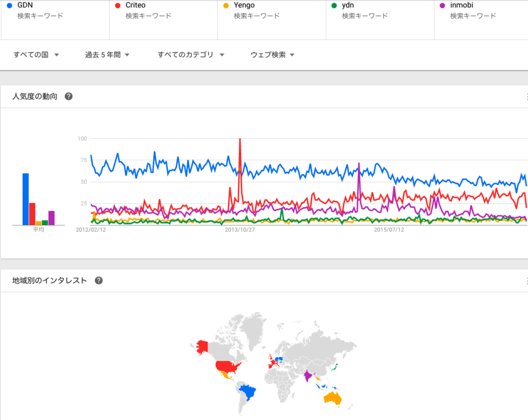528x420 pixels.
Task: Click the 25 y-axis value
Action: click(x=84, y=203)
